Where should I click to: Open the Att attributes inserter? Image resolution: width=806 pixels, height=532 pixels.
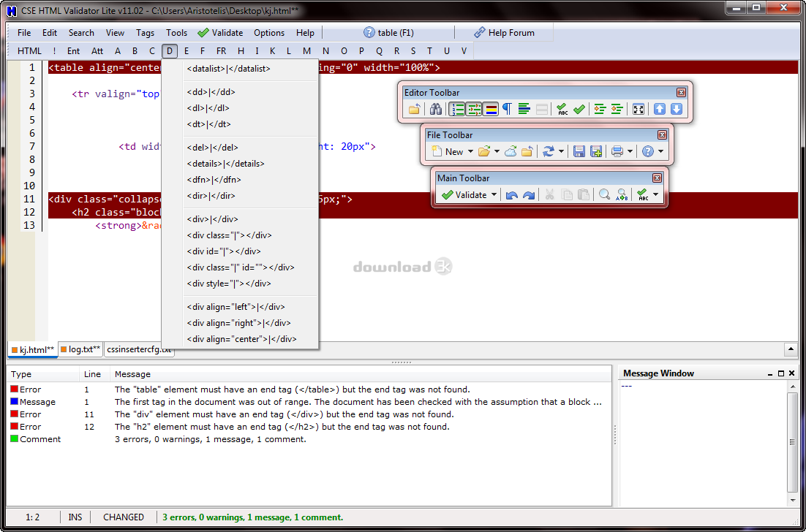(x=97, y=51)
